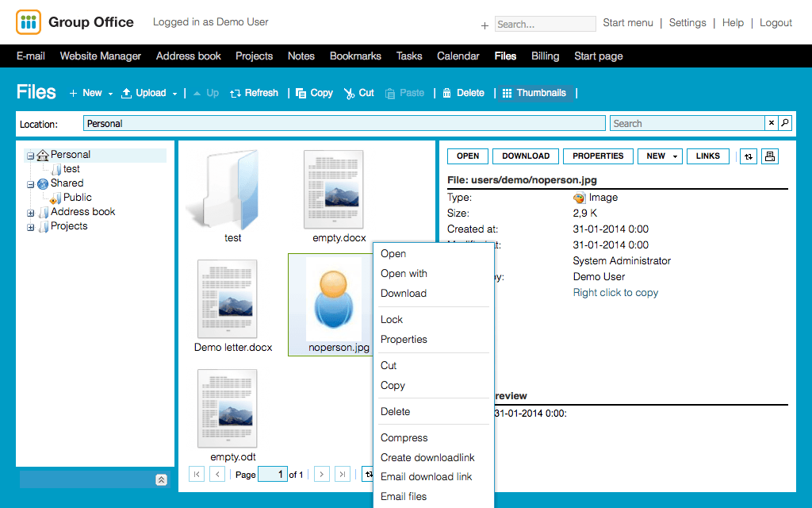Click the print icon in the file details panel

point(769,156)
